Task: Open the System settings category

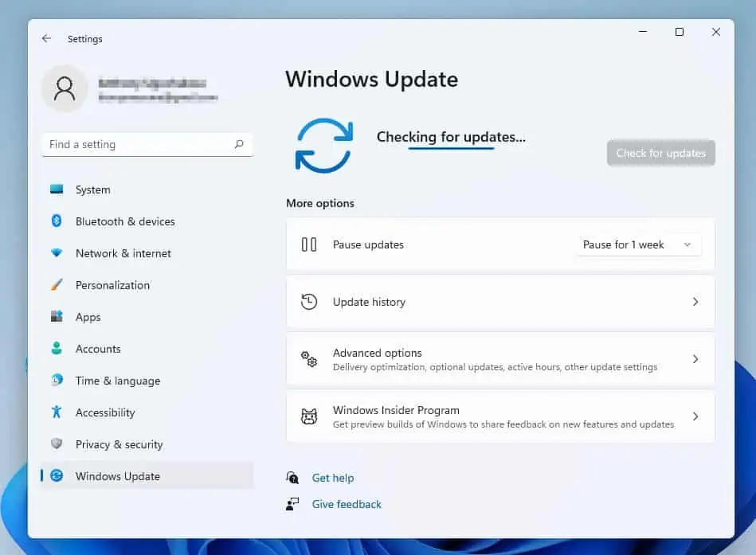Action: 147,190
